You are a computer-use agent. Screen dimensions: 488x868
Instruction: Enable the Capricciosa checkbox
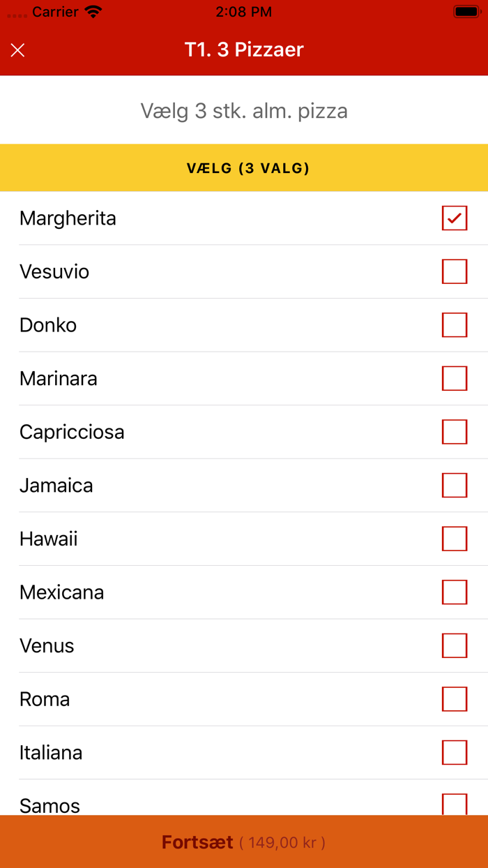tap(455, 432)
